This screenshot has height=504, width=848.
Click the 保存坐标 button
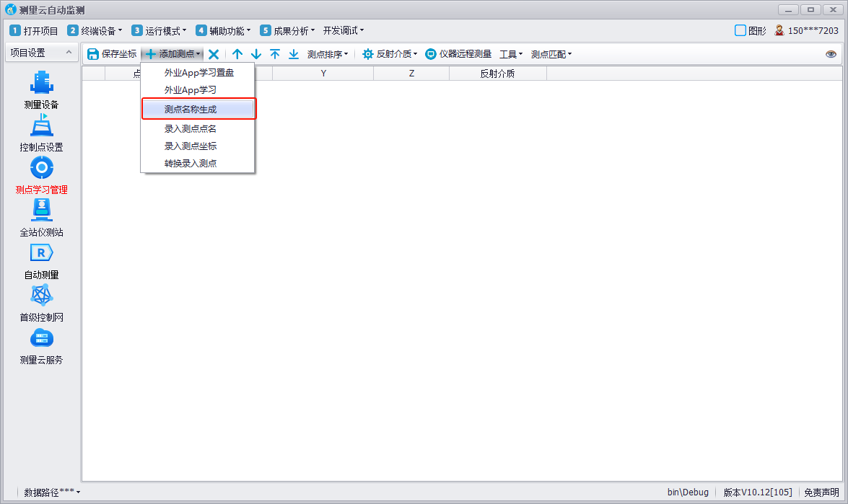click(112, 54)
